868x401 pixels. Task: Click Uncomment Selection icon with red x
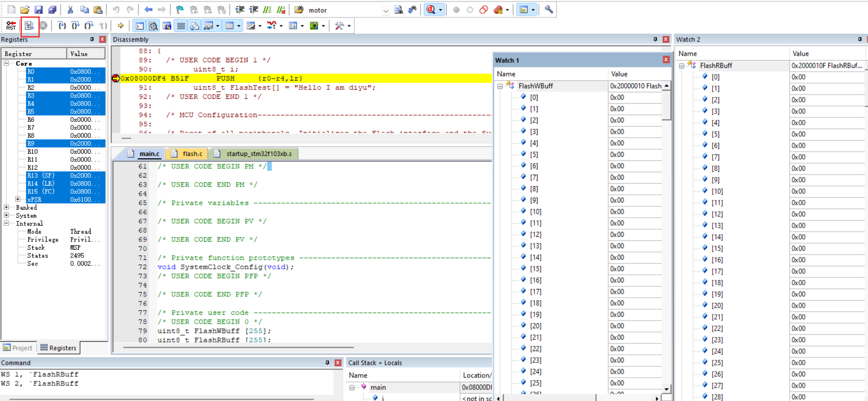coord(281,10)
